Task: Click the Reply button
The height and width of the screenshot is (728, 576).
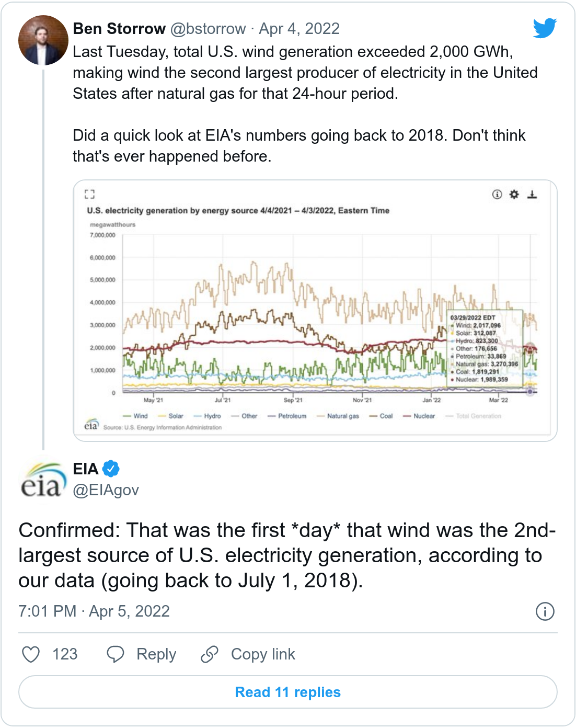Action: click(x=142, y=654)
